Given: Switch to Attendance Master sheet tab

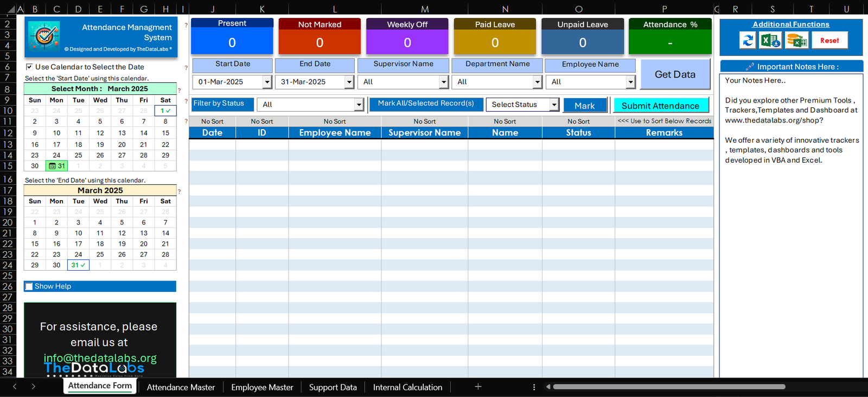Looking at the screenshot, I should coord(181,387).
